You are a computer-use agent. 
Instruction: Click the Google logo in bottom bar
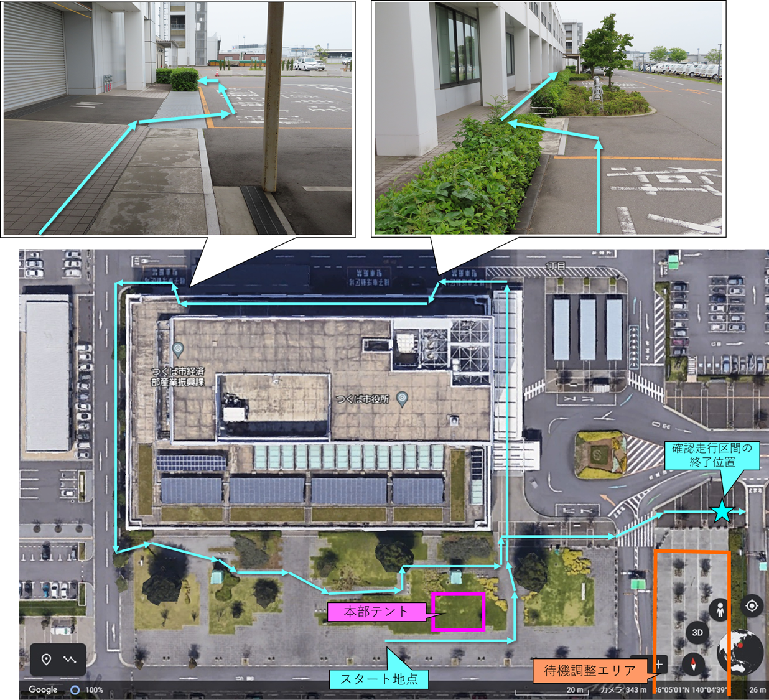pyautogui.click(x=43, y=689)
